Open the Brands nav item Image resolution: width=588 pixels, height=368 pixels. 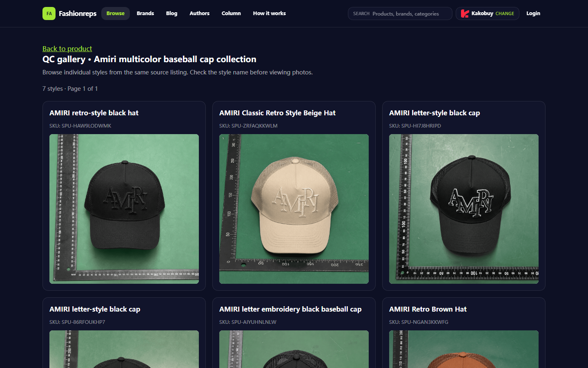(x=145, y=13)
